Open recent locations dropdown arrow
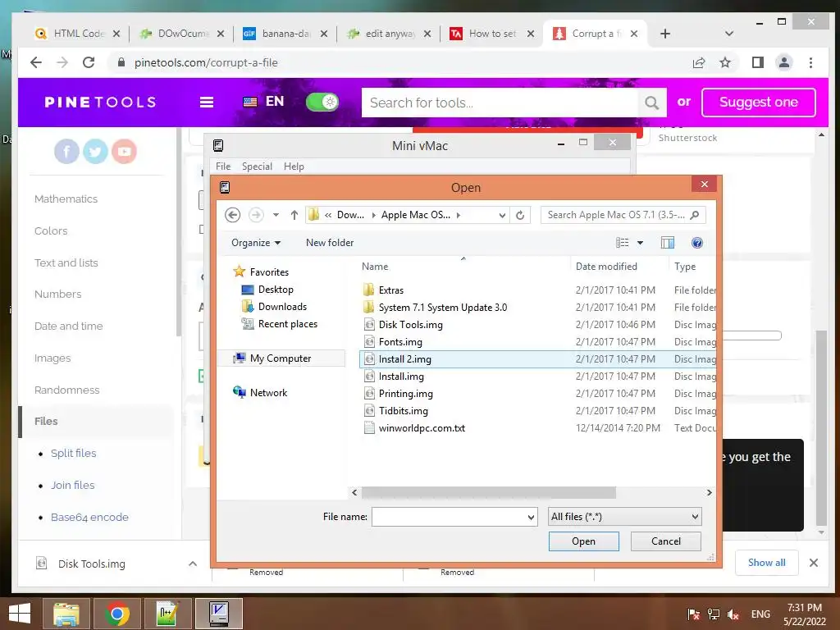This screenshot has width=840, height=630. (276, 215)
